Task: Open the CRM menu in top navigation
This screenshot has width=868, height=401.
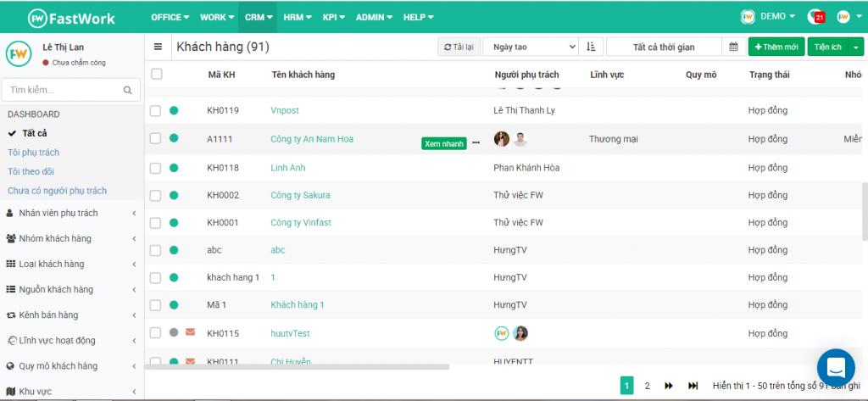Action: 257,17
